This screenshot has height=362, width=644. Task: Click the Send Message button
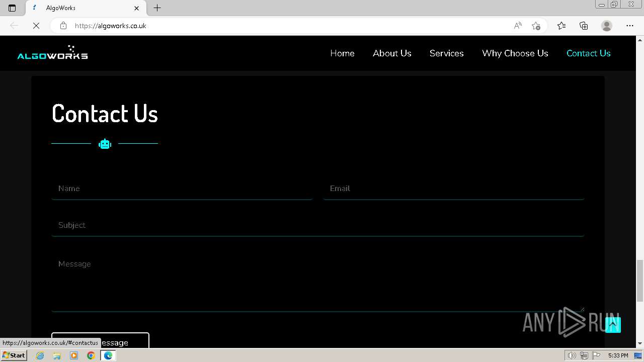[100, 340]
